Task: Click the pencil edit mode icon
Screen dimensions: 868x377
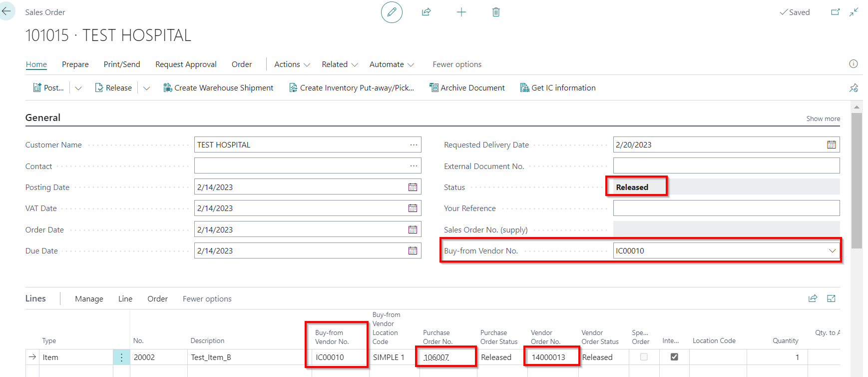Action: point(392,12)
